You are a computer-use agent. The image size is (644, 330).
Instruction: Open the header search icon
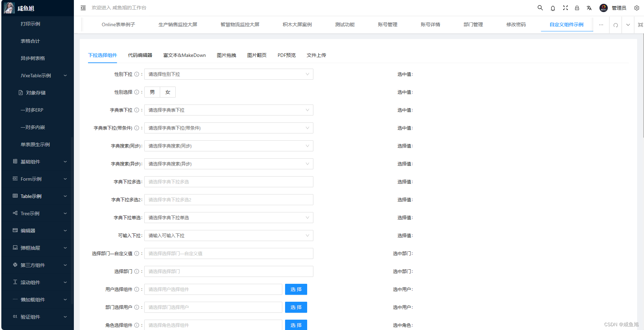coord(540,8)
